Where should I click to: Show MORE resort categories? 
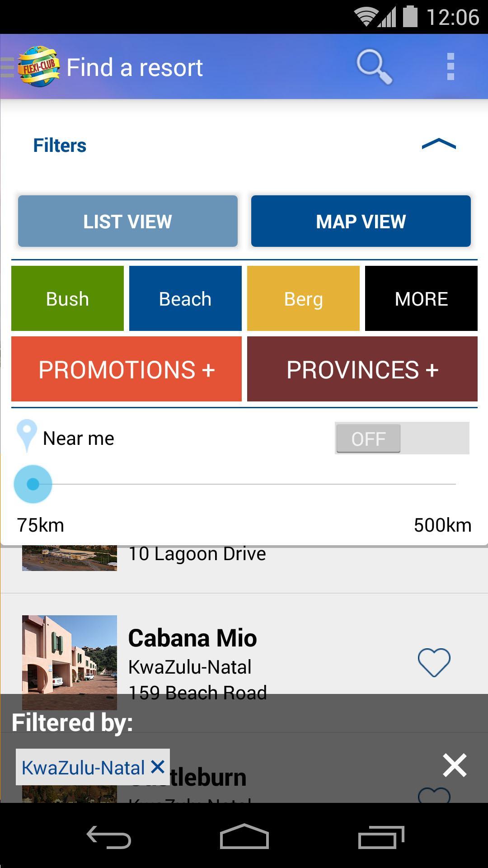tap(421, 298)
